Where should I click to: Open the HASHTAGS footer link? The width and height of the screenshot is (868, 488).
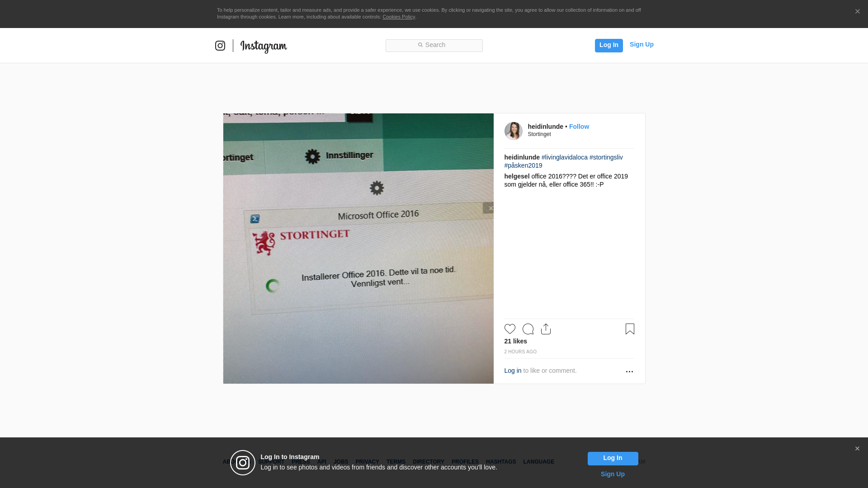(x=500, y=462)
